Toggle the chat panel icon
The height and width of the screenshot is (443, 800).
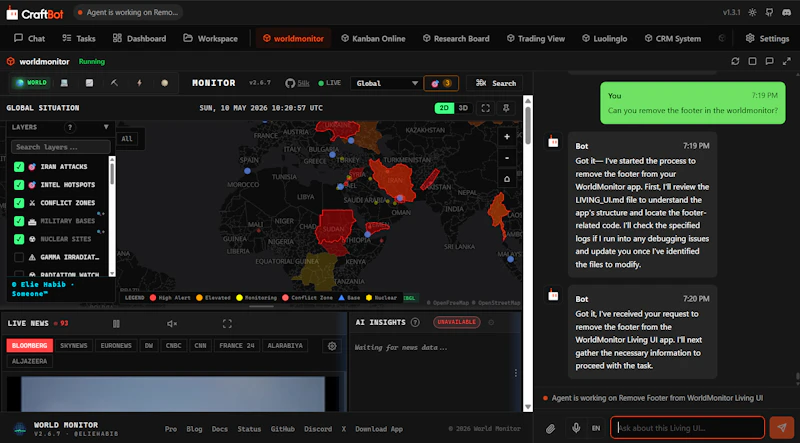point(769,61)
